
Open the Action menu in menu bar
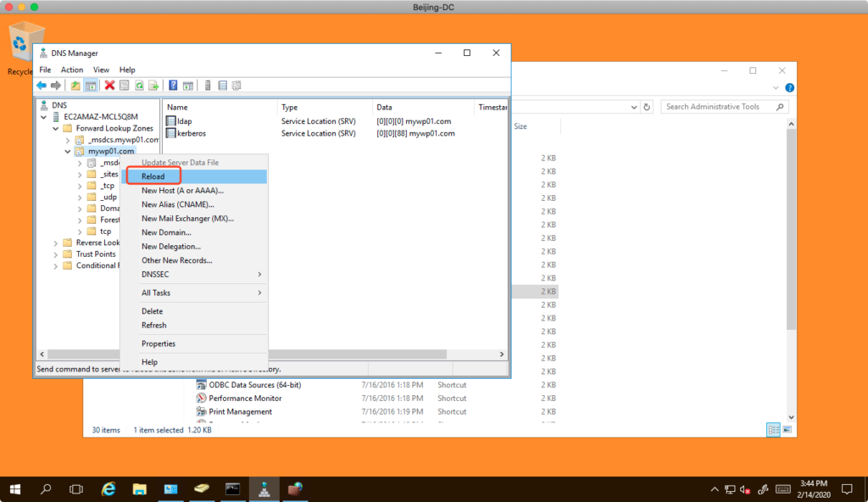(72, 70)
